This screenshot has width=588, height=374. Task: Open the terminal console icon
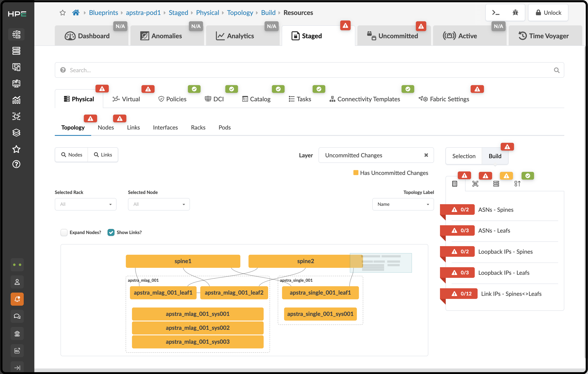tap(495, 13)
